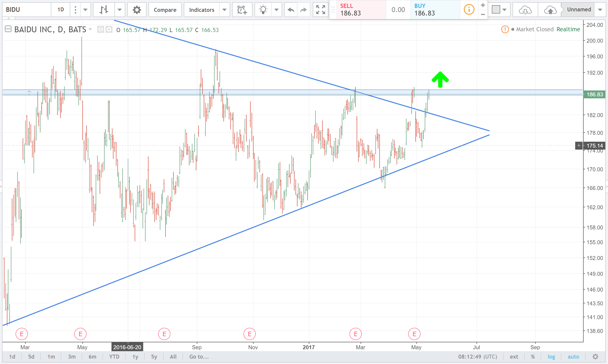
Task: Create alert with alarm clock icon
Action: click(242, 10)
